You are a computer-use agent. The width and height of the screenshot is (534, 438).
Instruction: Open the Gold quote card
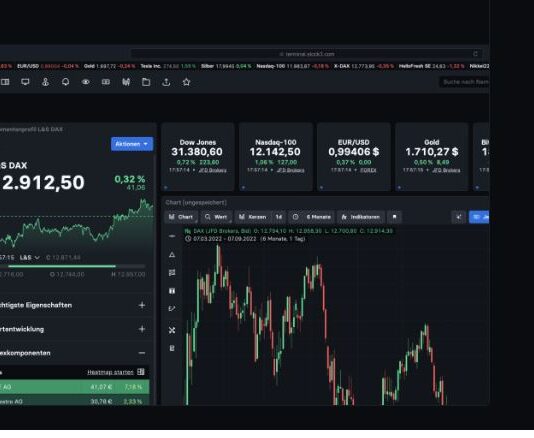[432, 157]
